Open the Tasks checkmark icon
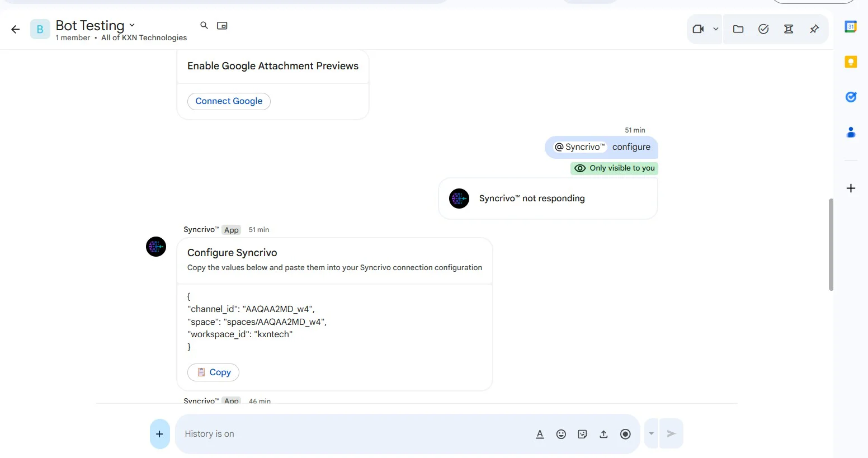 [763, 29]
